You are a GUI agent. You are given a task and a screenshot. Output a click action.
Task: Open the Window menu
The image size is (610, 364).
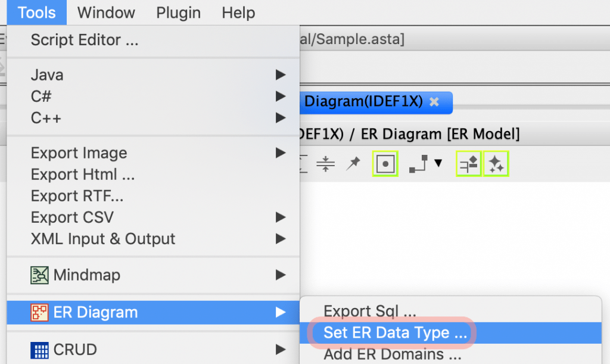[105, 13]
